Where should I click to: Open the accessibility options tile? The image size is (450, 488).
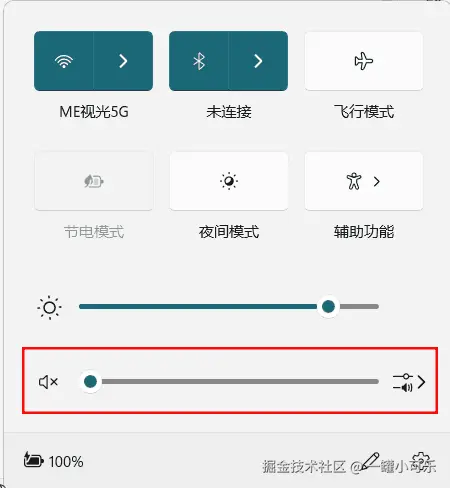(x=364, y=181)
